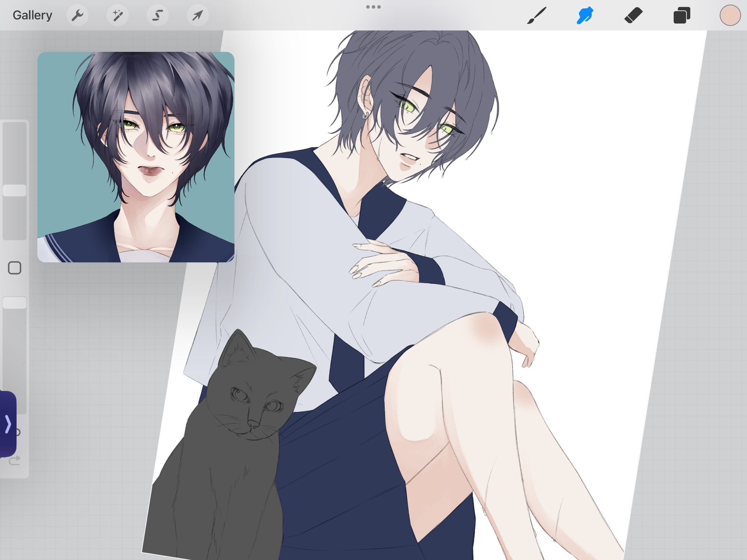The height and width of the screenshot is (560, 747).
Task: Open the Layers panel
Action: click(682, 15)
